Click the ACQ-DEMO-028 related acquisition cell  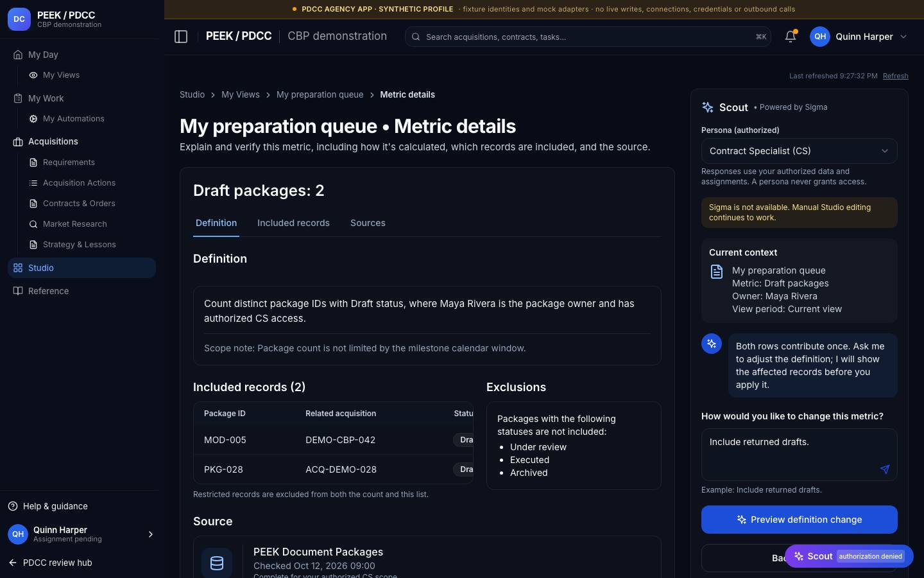341,469
